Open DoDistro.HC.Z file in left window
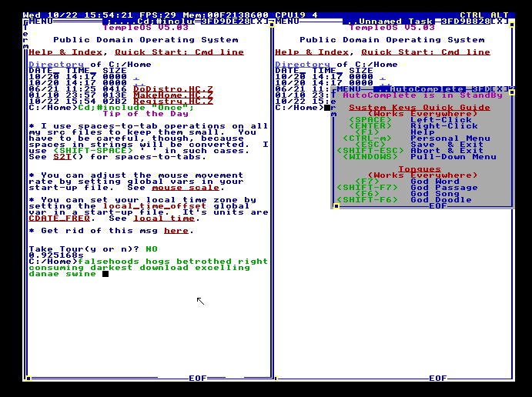Screen dimensions: 532x397 (173, 89)
